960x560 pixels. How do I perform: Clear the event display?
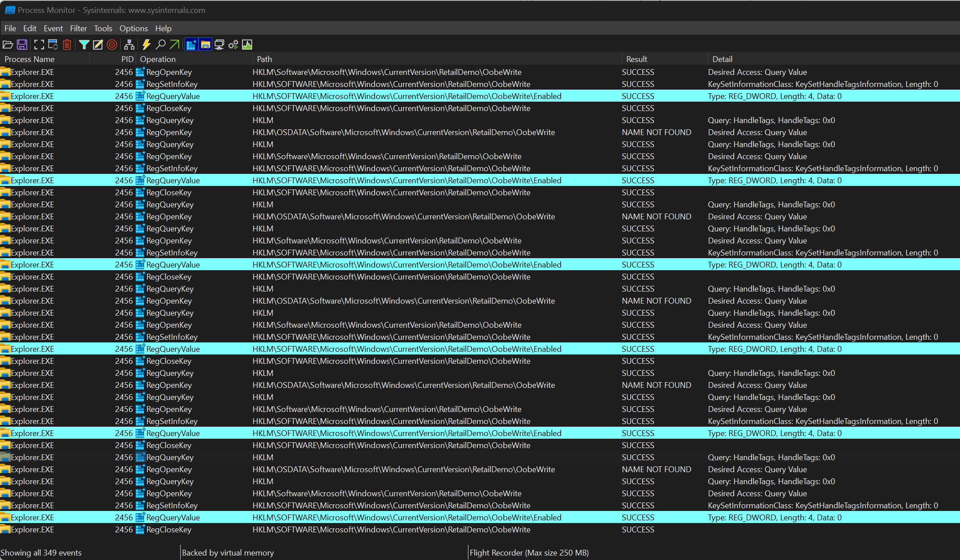(67, 44)
